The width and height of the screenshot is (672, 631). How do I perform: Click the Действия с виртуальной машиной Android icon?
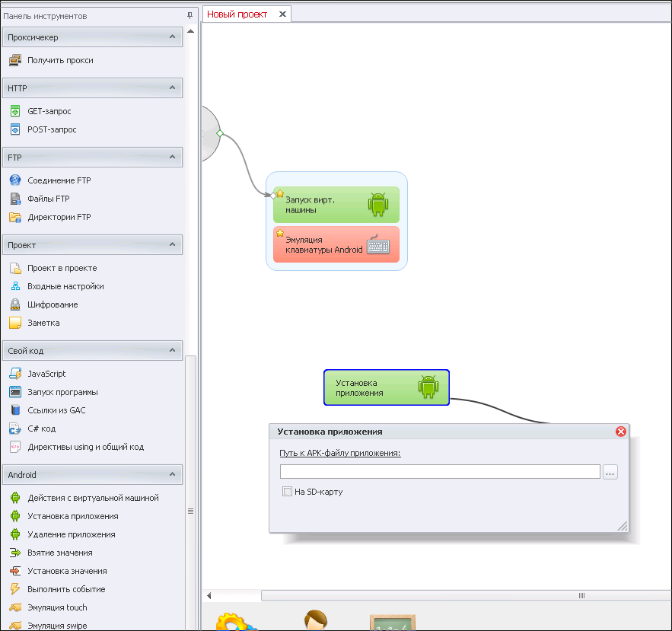[15, 498]
